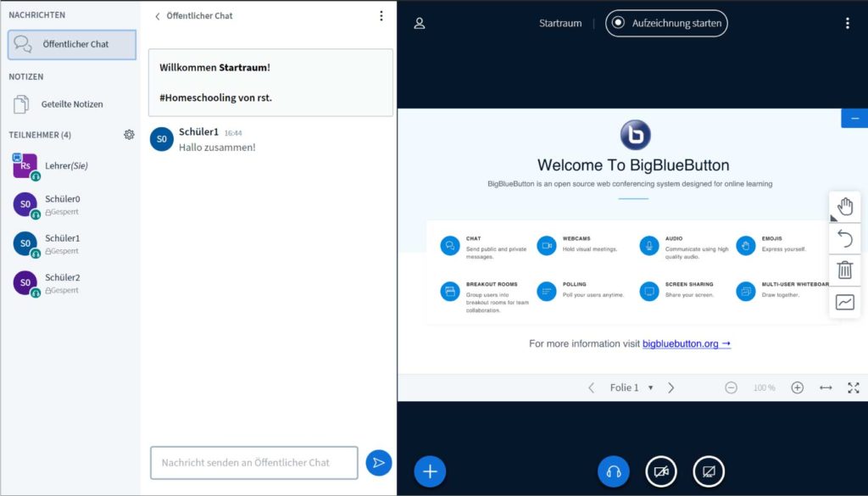
Task: Leave audio with headphone button
Action: (614, 471)
